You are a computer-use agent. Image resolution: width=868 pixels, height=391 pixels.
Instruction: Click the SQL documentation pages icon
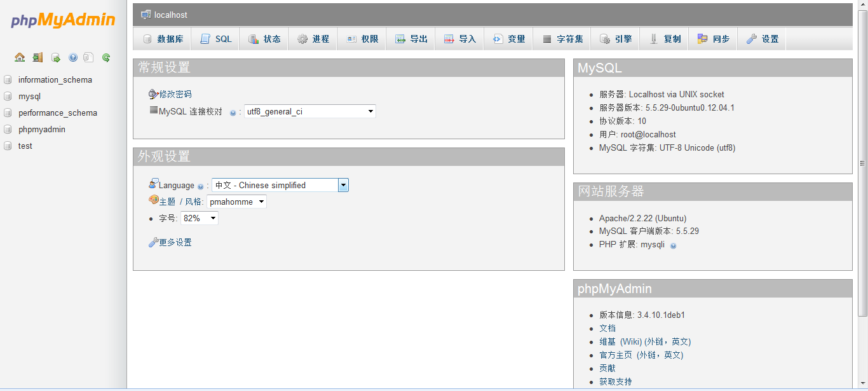[88, 58]
